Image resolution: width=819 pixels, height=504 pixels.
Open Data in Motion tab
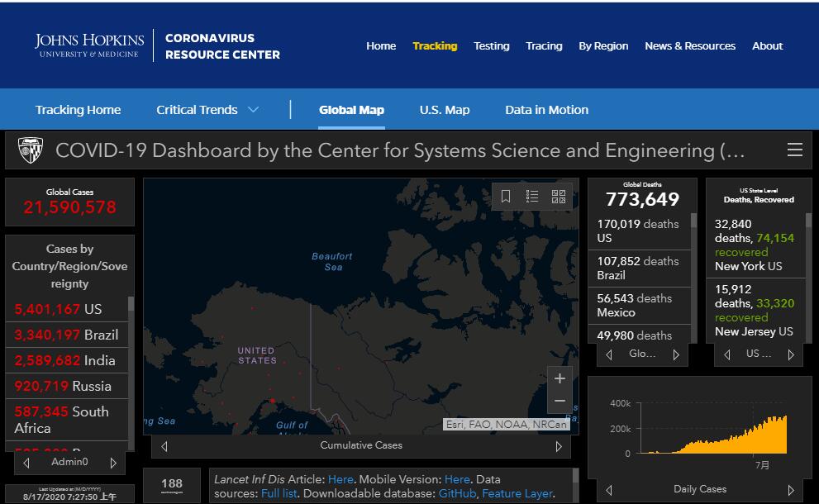click(x=546, y=110)
